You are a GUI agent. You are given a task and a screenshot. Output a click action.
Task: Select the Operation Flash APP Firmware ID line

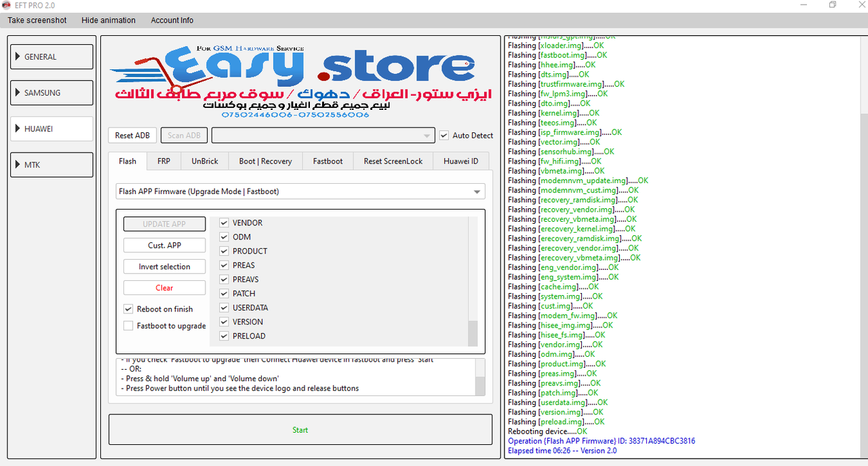[601, 441]
